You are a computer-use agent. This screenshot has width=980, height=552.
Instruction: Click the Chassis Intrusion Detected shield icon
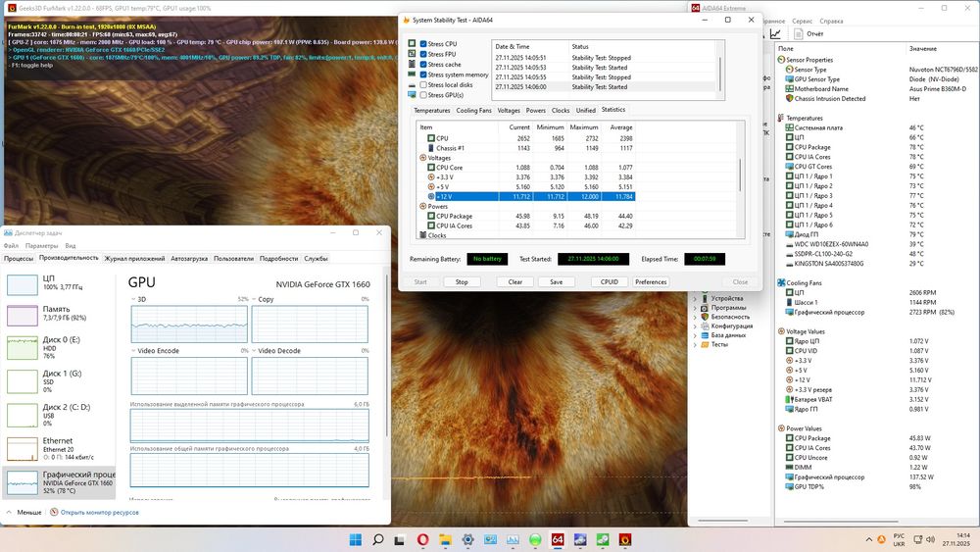pos(789,99)
